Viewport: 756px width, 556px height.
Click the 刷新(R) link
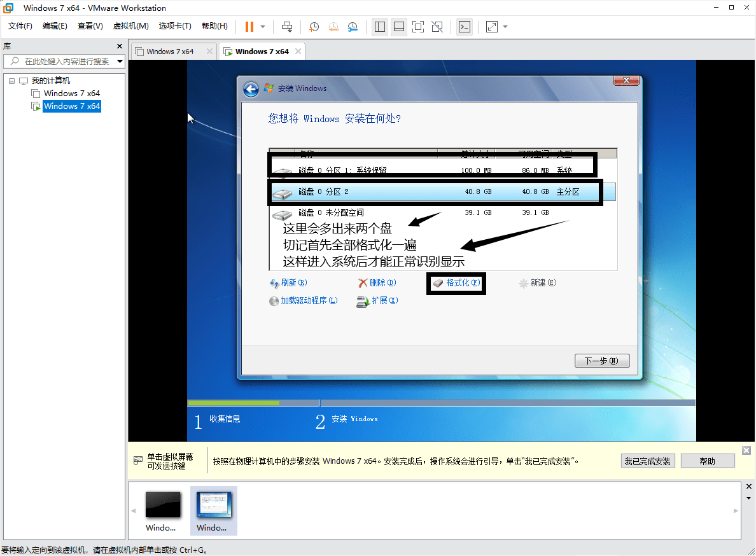tap(288, 283)
